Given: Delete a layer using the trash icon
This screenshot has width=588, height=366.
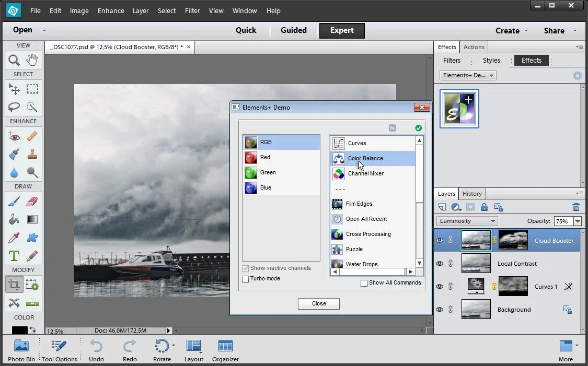Looking at the screenshot, I should tap(575, 207).
